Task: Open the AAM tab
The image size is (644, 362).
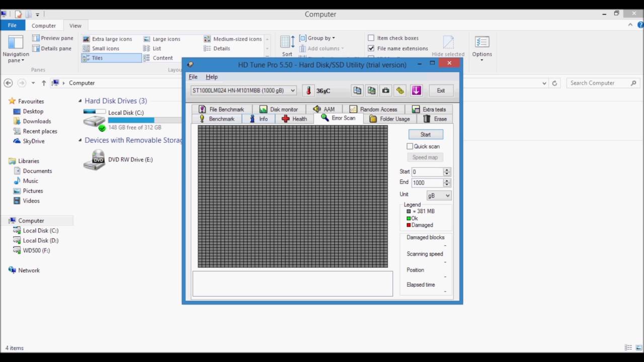Action: tap(324, 109)
